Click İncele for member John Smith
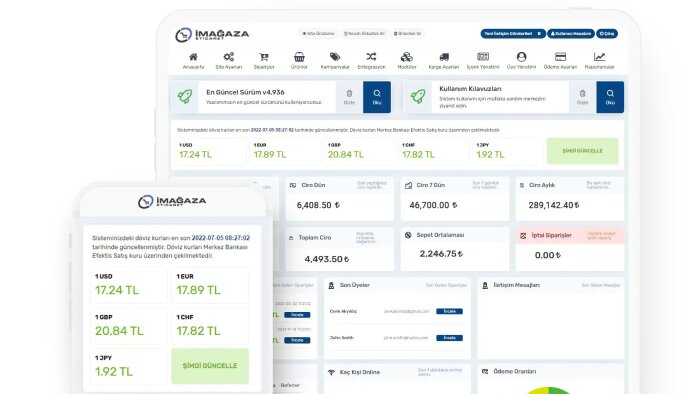 pyautogui.click(x=449, y=338)
